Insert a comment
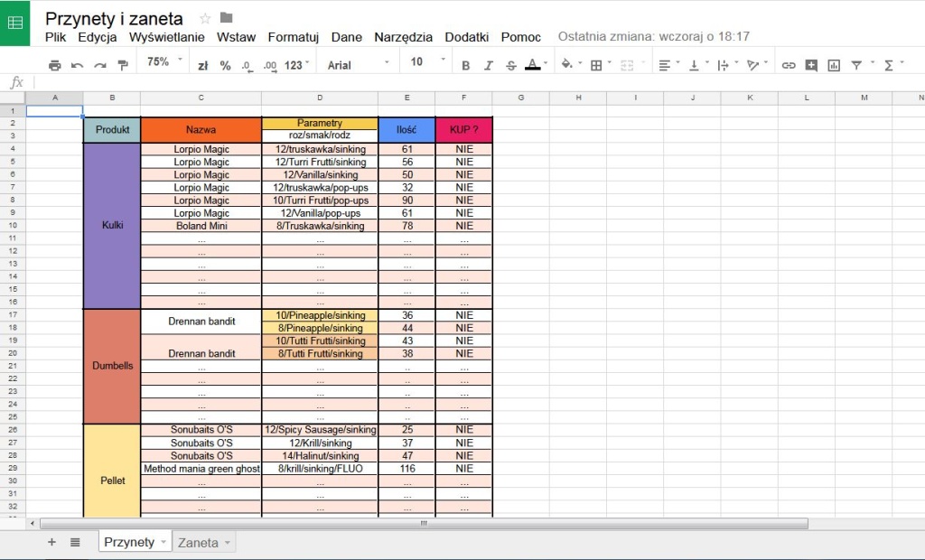Screen dimensions: 925x560 click(811, 66)
